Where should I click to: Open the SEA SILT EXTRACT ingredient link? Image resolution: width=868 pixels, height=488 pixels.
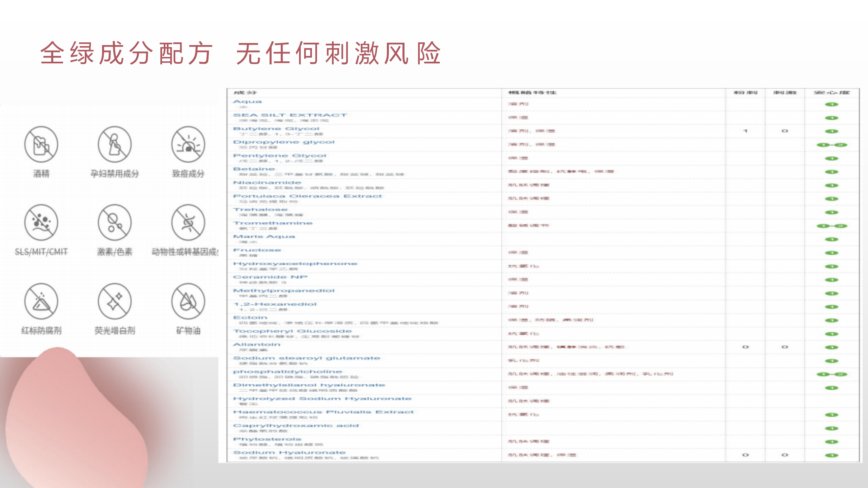290,115
